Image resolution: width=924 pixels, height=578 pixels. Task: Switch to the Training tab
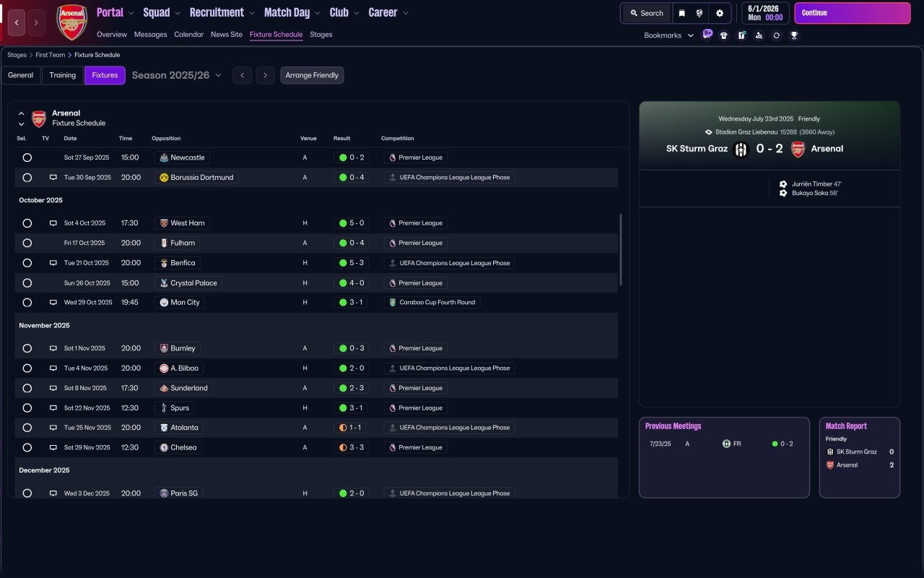(x=63, y=75)
